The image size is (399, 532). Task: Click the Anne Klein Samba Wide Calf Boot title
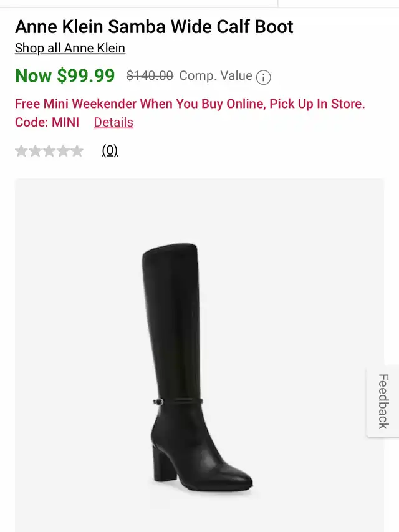[155, 26]
